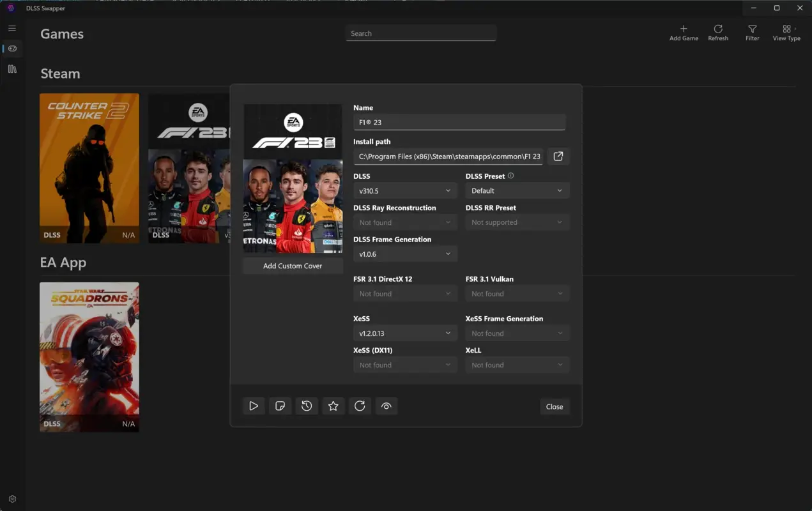Open install path in file explorer icon
The height and width of the screenshot is (511, 812).
(x=558, y=156)
